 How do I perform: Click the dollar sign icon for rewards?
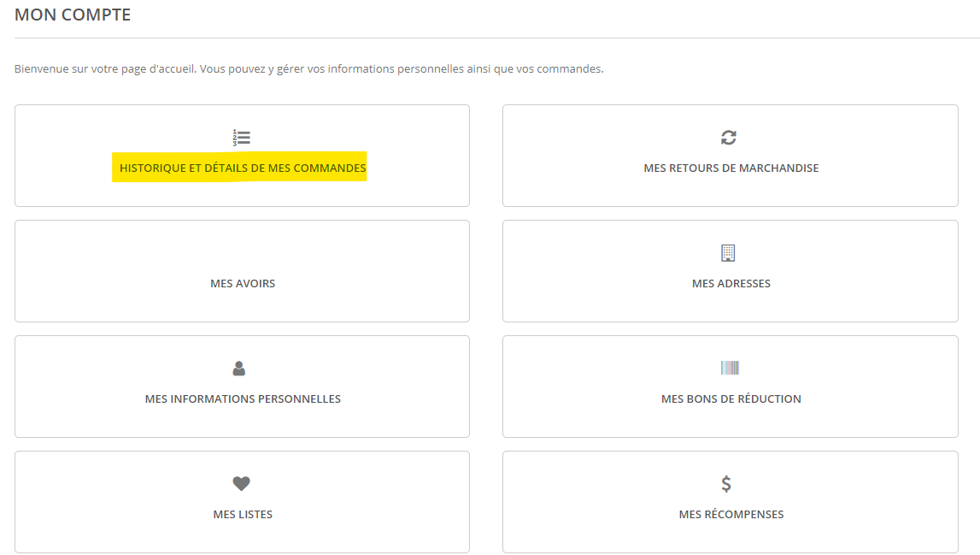pyautogui.click(x=726, y=484)
